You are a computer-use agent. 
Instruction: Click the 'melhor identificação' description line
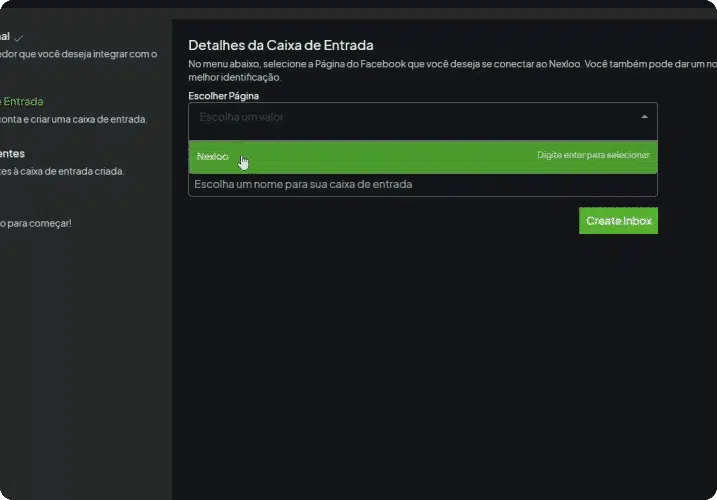(234, 77)
